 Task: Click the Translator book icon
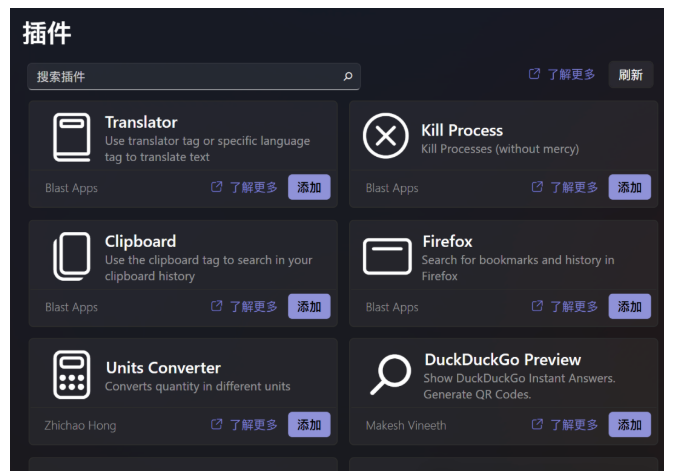72,137
